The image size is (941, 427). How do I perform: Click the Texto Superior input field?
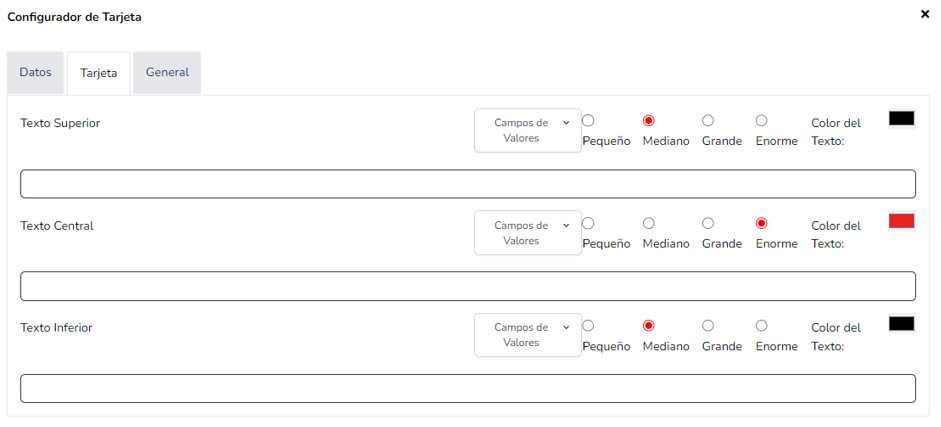point(468,184)
